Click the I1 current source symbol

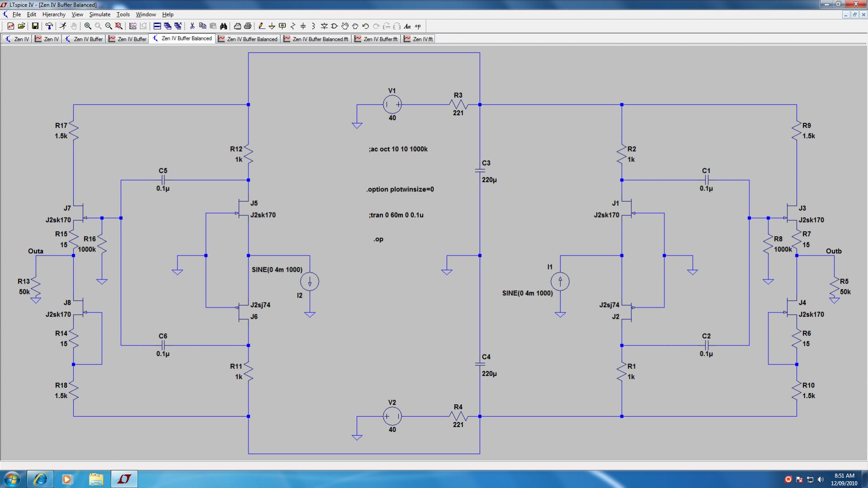coord(560,281)
